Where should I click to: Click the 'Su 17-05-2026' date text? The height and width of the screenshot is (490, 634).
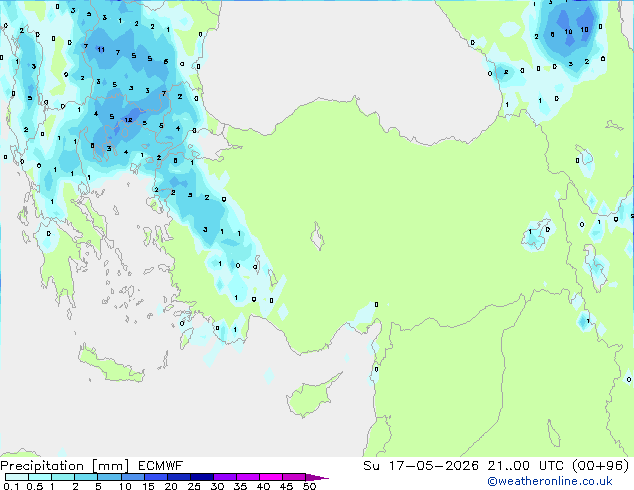(x=421, y=466)
